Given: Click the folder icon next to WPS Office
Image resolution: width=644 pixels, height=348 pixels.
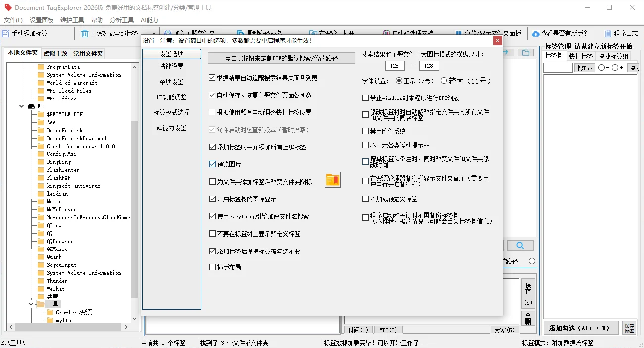Looking at the screenshot, I should 41,99.
